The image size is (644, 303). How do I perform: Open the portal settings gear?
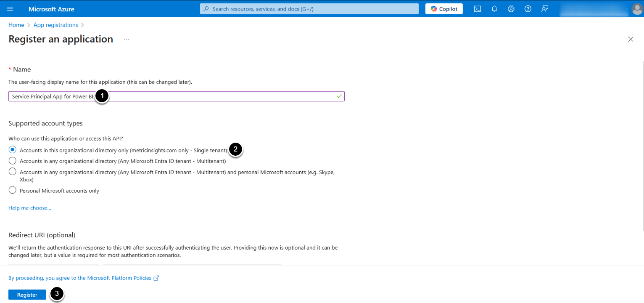(x=511, y=9)
